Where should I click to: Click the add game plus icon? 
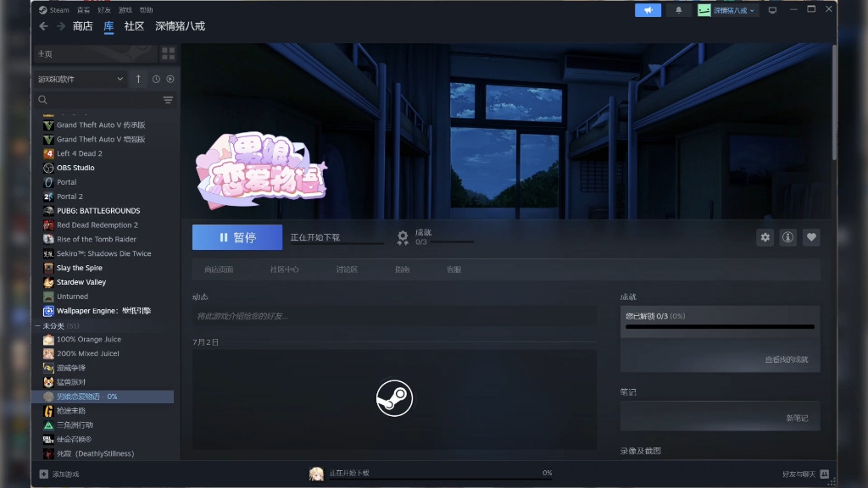(x=44, y=474)
